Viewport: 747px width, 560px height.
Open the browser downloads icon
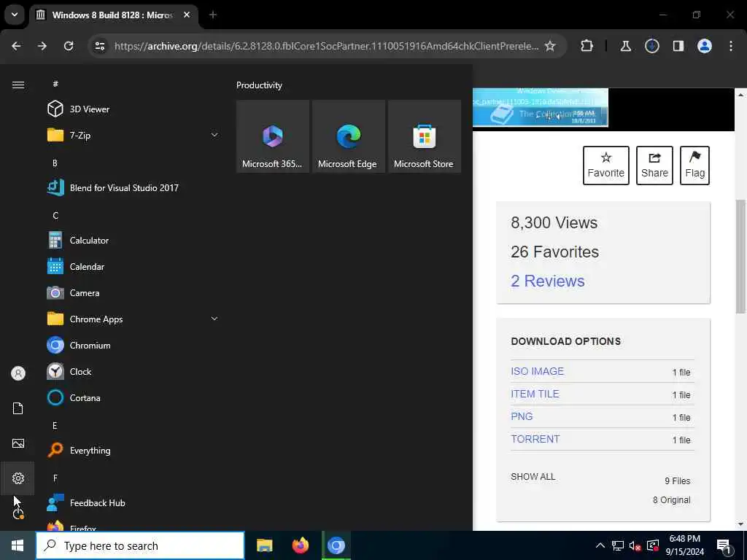[651, 46]
